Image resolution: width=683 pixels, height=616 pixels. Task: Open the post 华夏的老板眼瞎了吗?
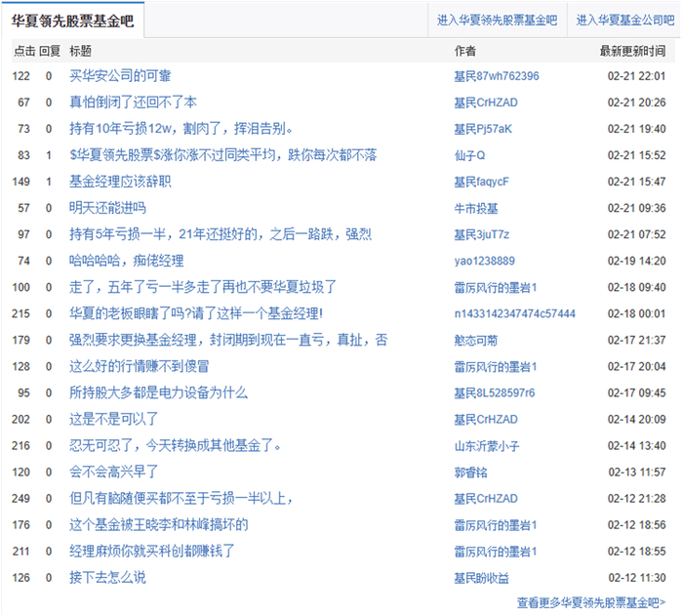coord(196,313)
